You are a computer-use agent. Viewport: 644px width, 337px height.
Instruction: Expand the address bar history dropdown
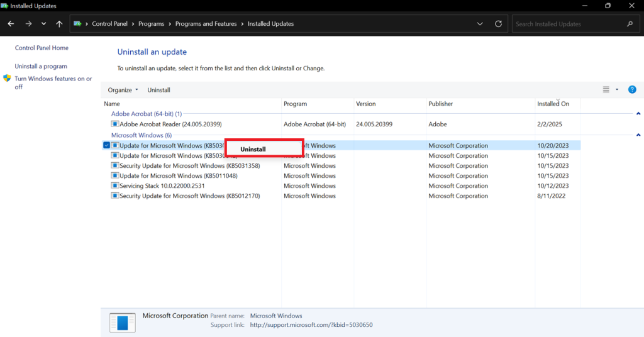pos(480,24)
